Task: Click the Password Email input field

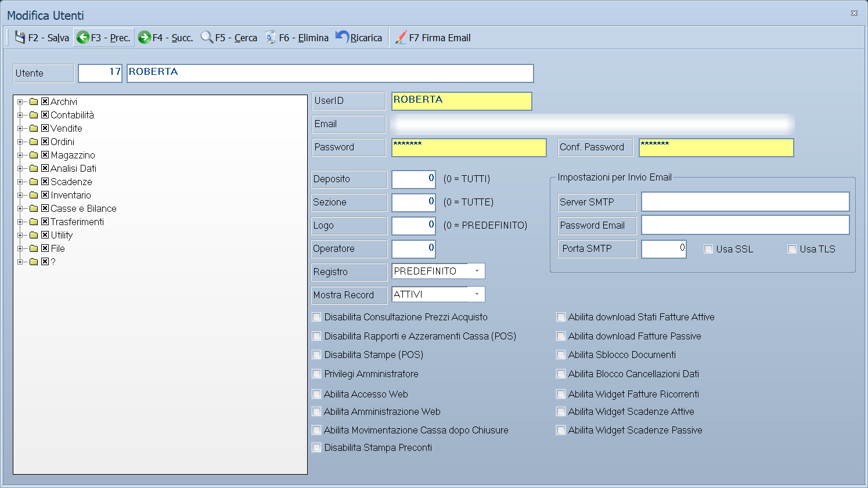Action: click(745, 225)
